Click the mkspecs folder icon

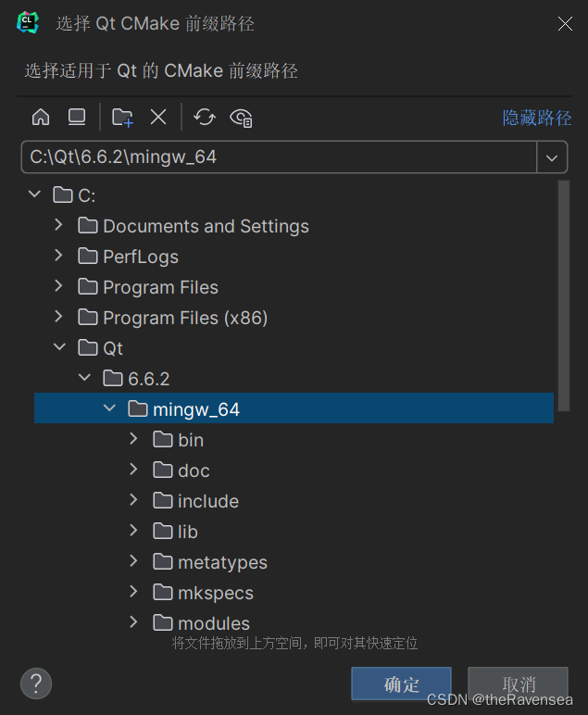coord(163,593)
